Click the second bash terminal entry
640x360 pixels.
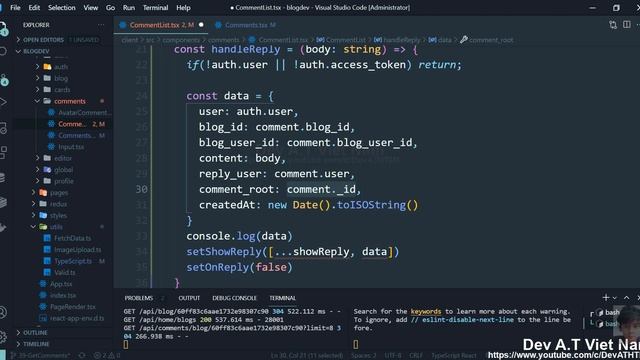coord(608,324)
